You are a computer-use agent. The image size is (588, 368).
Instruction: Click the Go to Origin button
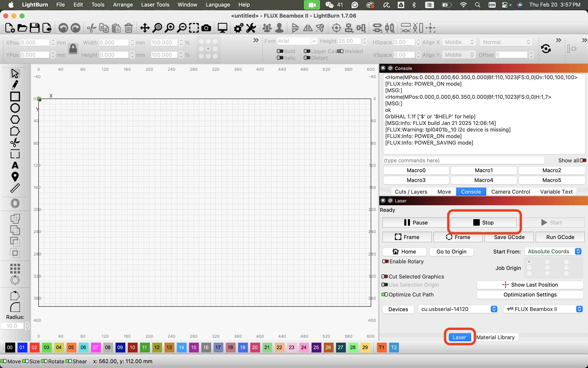451,252
